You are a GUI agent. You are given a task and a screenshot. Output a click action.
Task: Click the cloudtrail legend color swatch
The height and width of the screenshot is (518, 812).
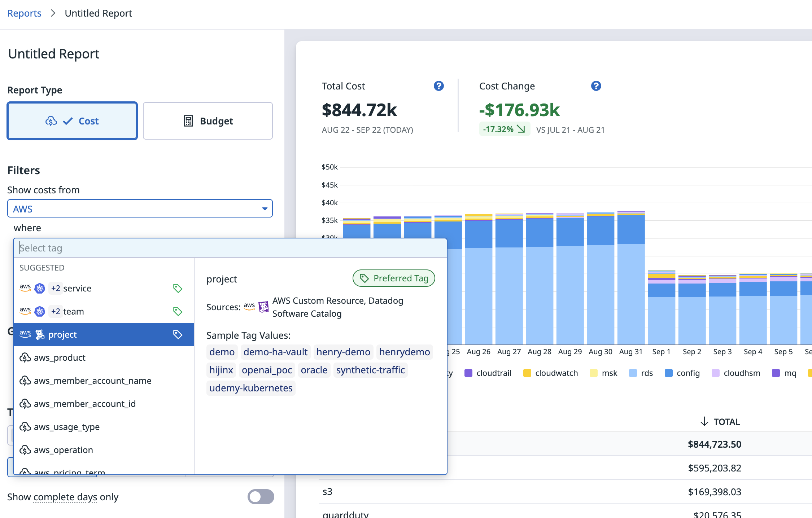pyautogui.click(x=468, y=373)
